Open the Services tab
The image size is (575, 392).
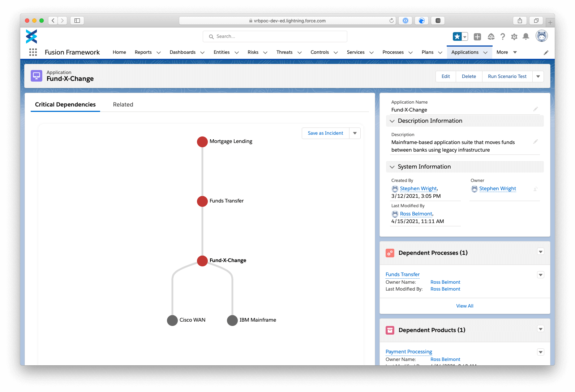[x=356, y=52]
